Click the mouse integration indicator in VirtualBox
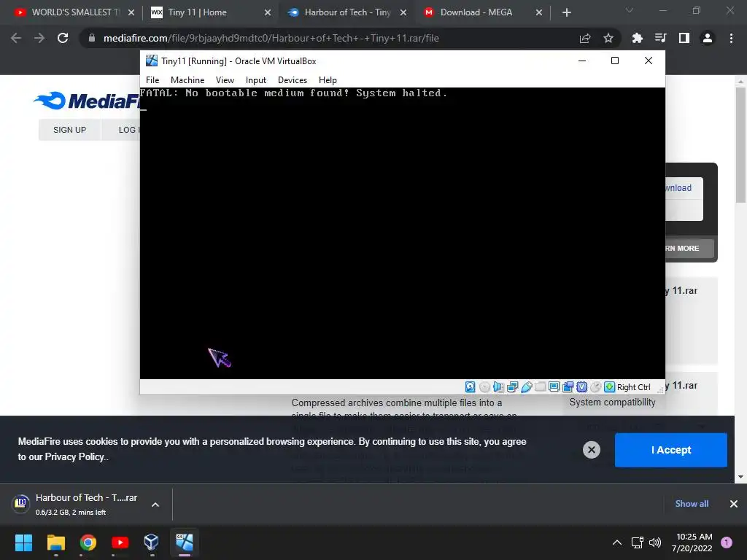This screenshot has height=560, width=747. pyautogui.click(x=595, y=387)
